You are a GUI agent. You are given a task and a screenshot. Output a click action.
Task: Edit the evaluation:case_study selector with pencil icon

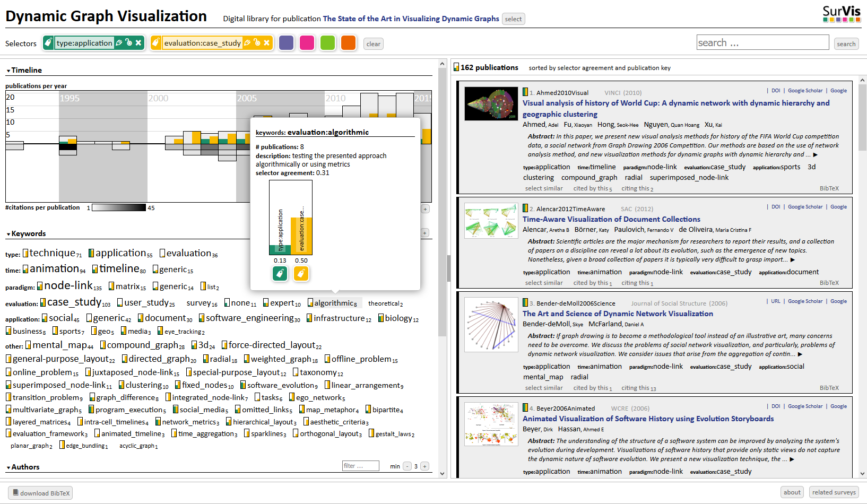click(x=247, y=43)
